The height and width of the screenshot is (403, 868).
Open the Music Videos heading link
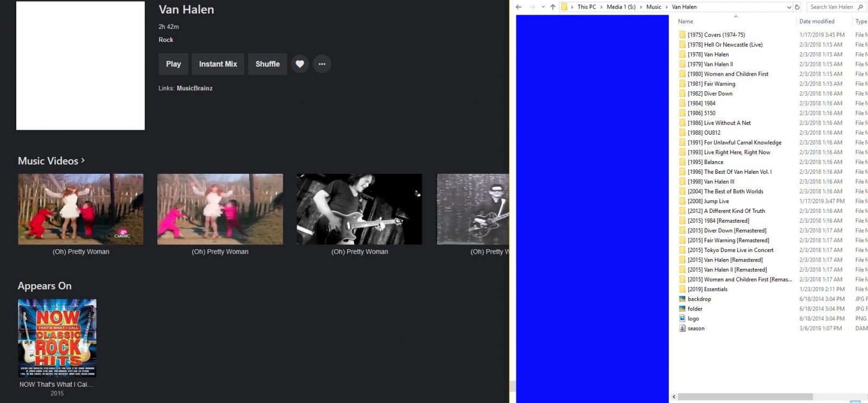pos(48,161)
